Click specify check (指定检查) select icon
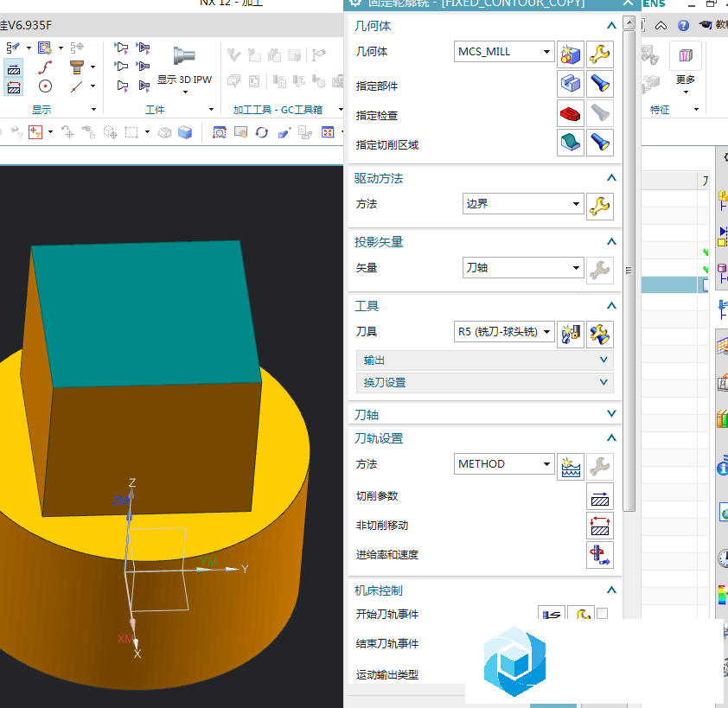Viewport: 728px width, 708px height. click(x=570, y=113)
